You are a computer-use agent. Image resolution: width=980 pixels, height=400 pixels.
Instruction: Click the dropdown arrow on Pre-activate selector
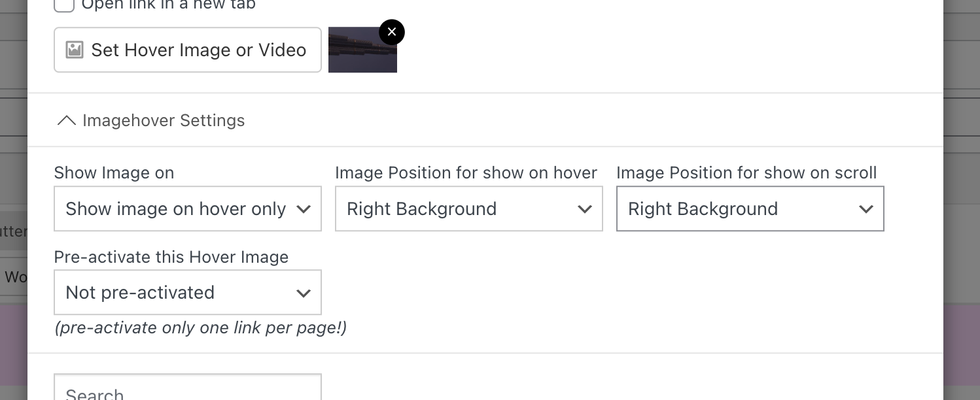coord(303,292)
